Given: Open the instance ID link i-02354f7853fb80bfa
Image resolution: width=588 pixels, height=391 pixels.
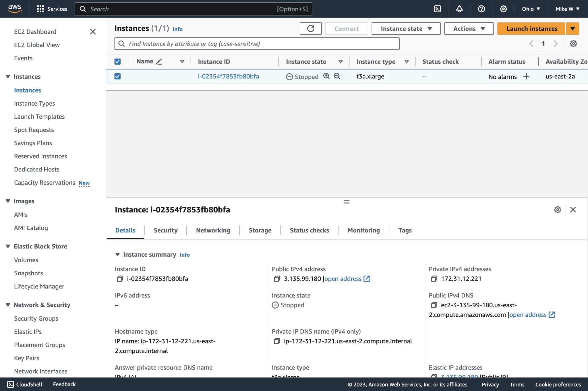Looking at the screenshot, I should pos(229,76).
